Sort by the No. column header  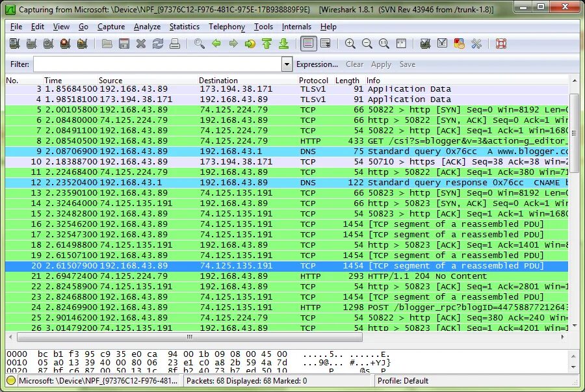pos(24,80)
